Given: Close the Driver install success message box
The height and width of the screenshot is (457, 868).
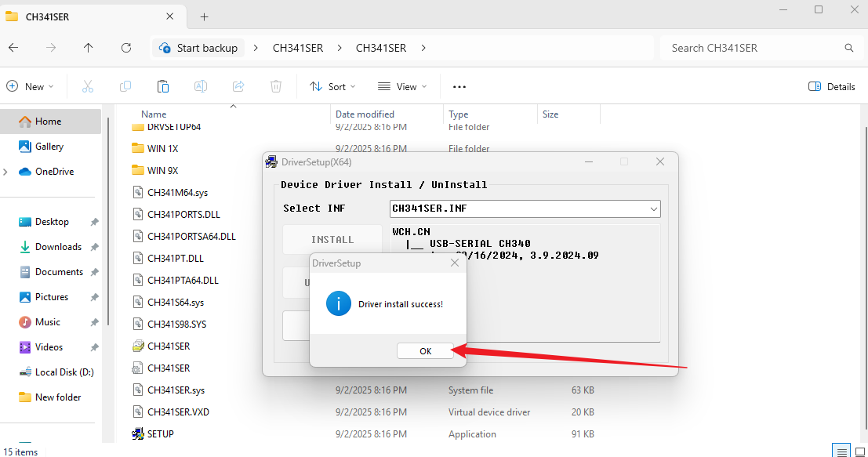Looking at the screenshot, I should coord(455,263).
